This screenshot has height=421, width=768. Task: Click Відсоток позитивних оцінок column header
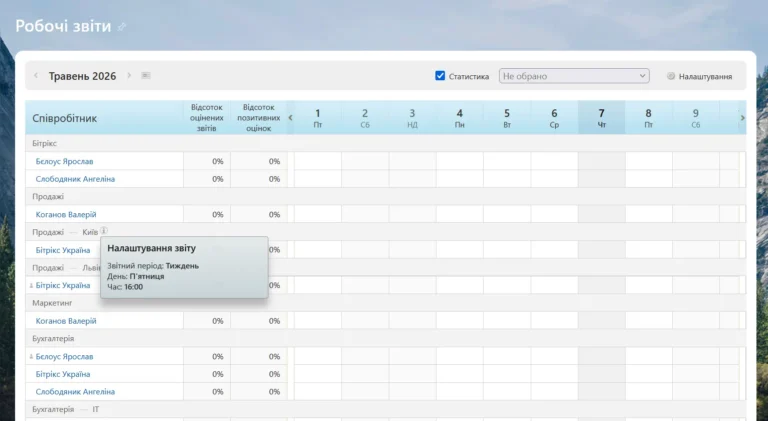(259, 117)
